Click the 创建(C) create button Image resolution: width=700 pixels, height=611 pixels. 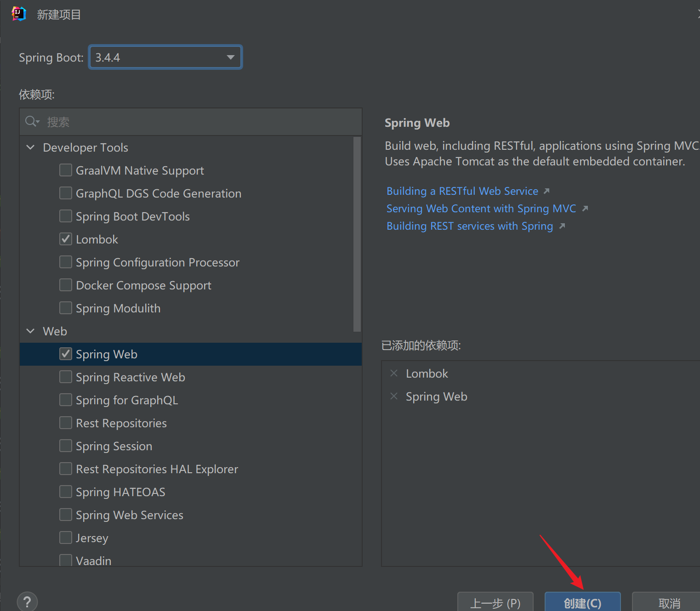(x=583, y=602)
